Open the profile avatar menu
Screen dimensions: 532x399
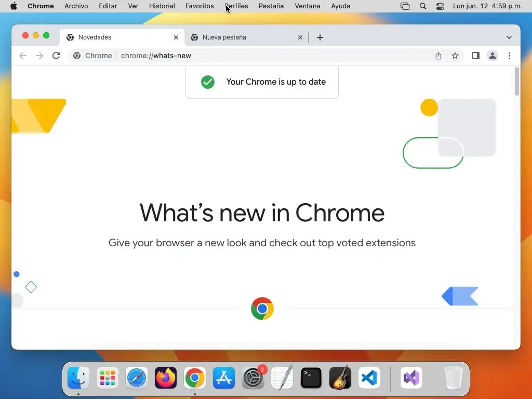pyautogui.click(x=493, y=56)
